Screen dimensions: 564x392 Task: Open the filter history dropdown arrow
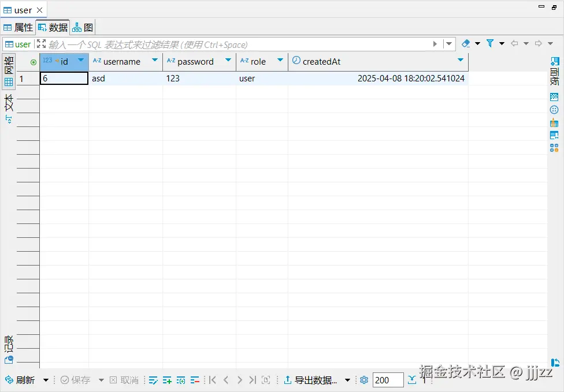(x=449, y=44)
